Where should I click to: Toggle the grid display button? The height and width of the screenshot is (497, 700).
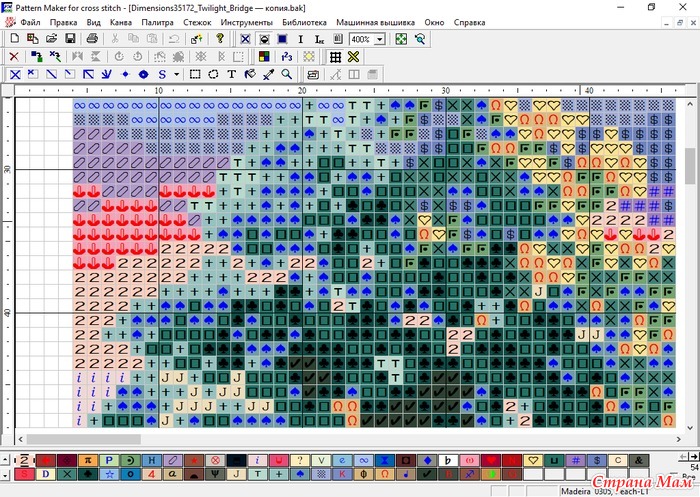pyautogui.click(x=336, y=57)
